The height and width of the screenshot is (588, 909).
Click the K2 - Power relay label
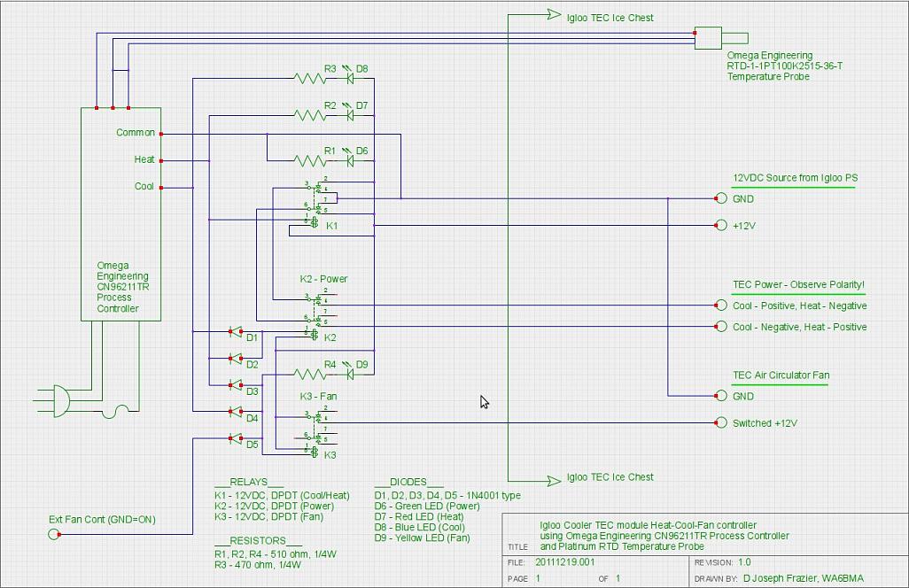pos(323,279)
